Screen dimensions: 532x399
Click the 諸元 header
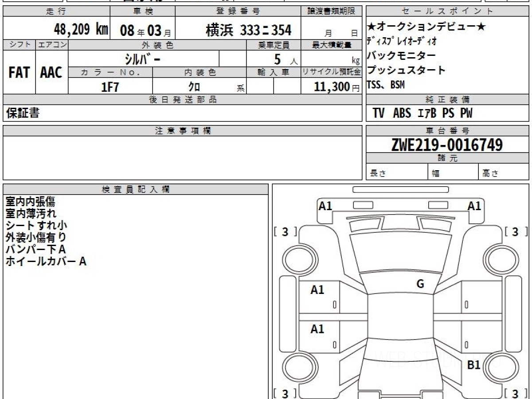(x=448, y=158)
